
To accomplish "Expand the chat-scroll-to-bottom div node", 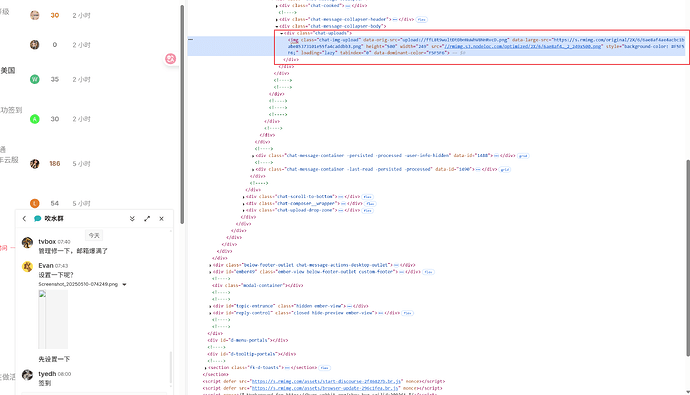I will pos(243,197).
